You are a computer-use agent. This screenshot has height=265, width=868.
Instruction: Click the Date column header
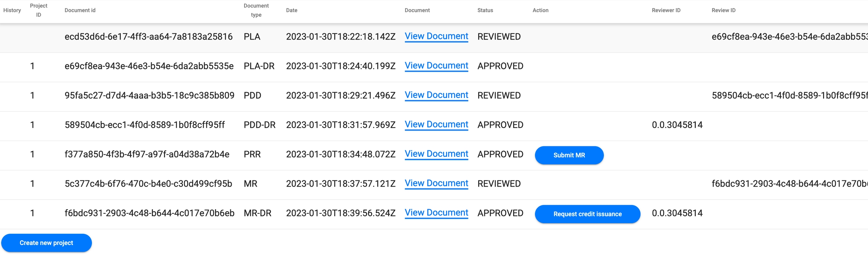click(x=292, y=11)
